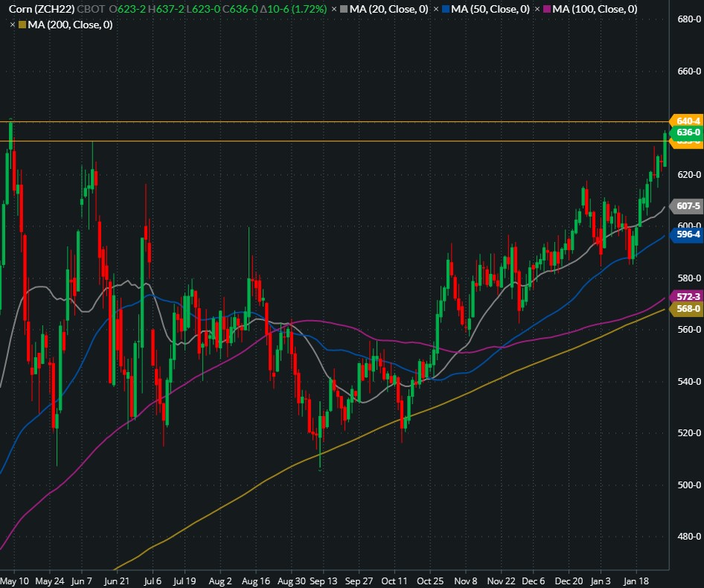Select the 640-4 orange price line marker
704x588 pixels.
point(686,121)
